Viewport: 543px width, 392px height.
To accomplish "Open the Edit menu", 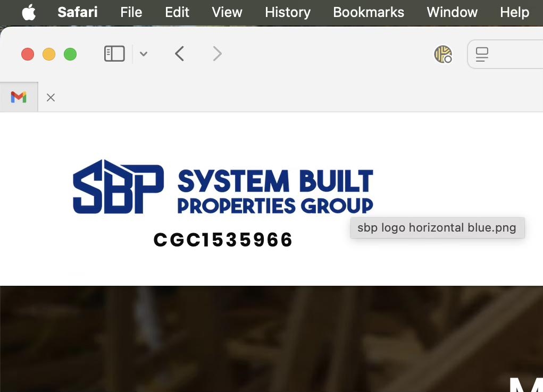I will point(177,12).
